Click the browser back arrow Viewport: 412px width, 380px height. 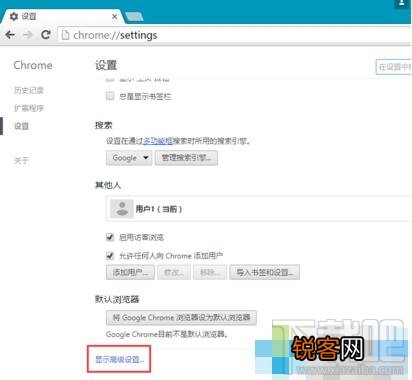[10, 35]
